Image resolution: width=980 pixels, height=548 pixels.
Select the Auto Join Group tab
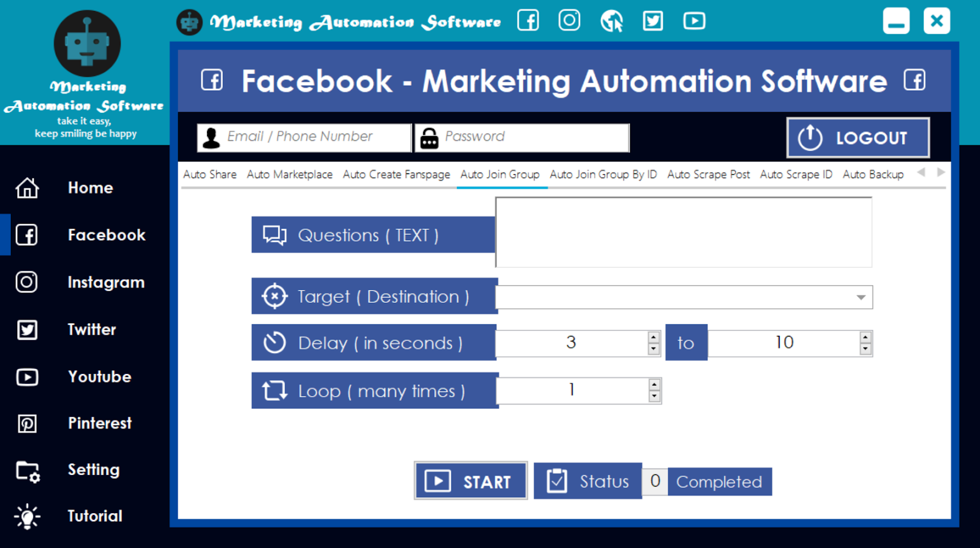(500, 175)
